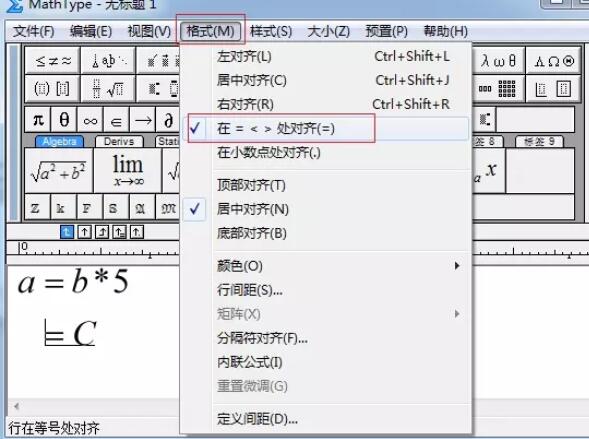
Task: Click the second line = C in editor
Action: [70, 333]
